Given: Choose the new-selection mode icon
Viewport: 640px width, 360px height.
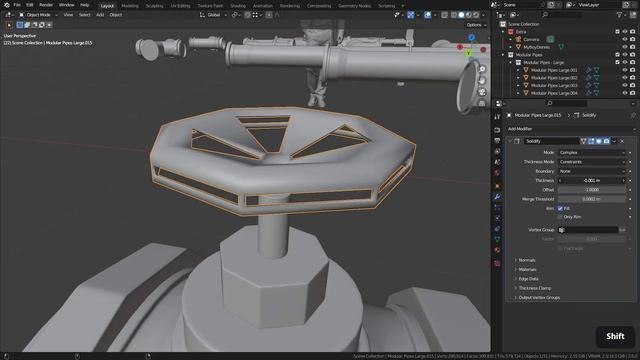Looking at the screenshot, I should coord(20,25).
